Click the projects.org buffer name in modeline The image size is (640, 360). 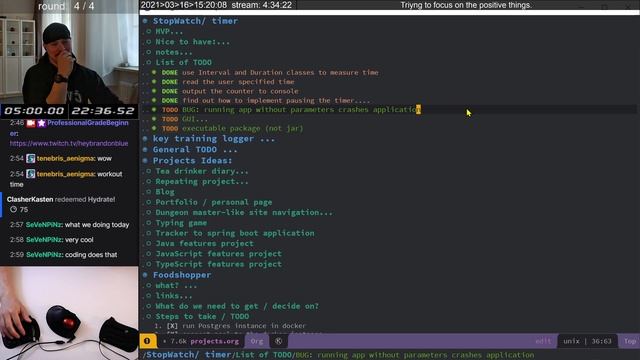pos(214,341)
